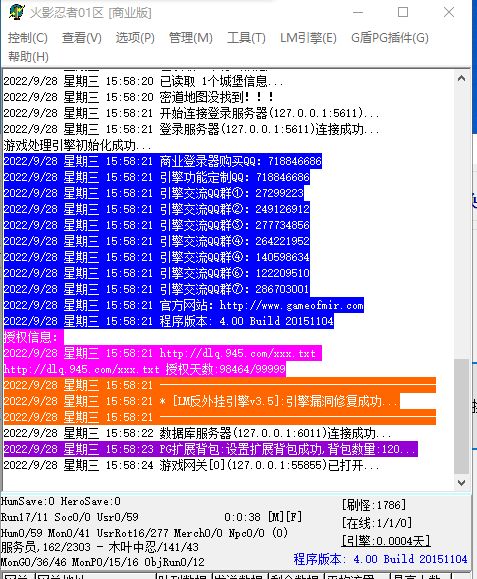Click the HumSave:0 HeroSave:0 status text
The height and width of the screenshot is (579, 477).
61,501
